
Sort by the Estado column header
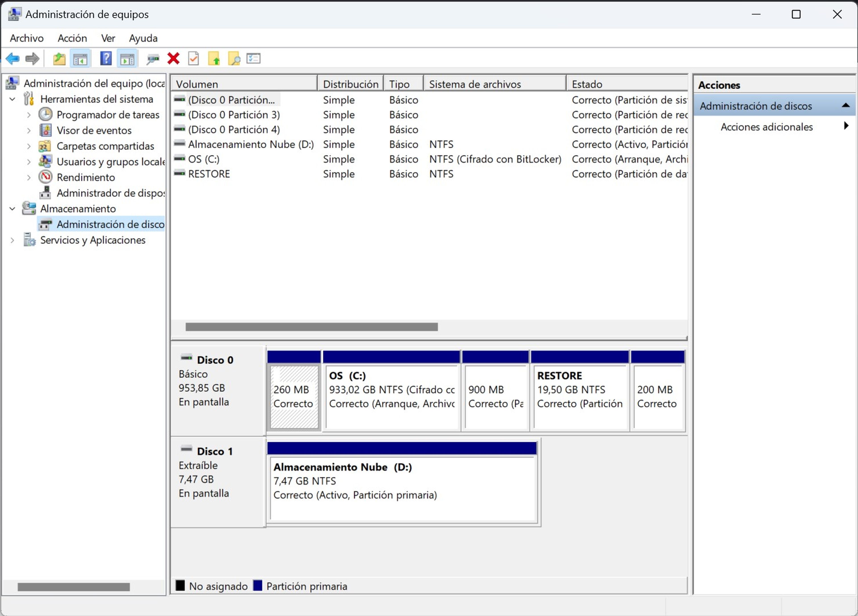click(627, 84)
